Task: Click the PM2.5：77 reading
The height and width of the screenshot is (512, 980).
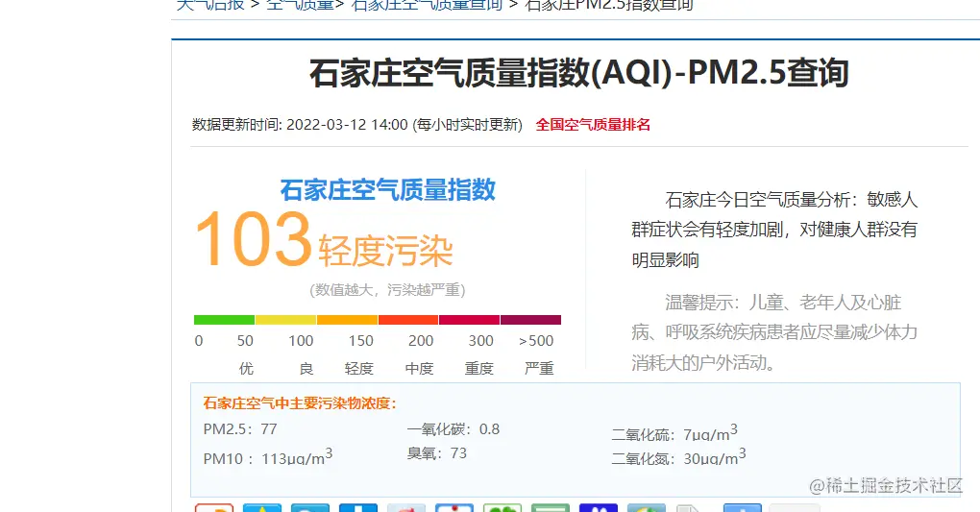Action: [240, 429]
